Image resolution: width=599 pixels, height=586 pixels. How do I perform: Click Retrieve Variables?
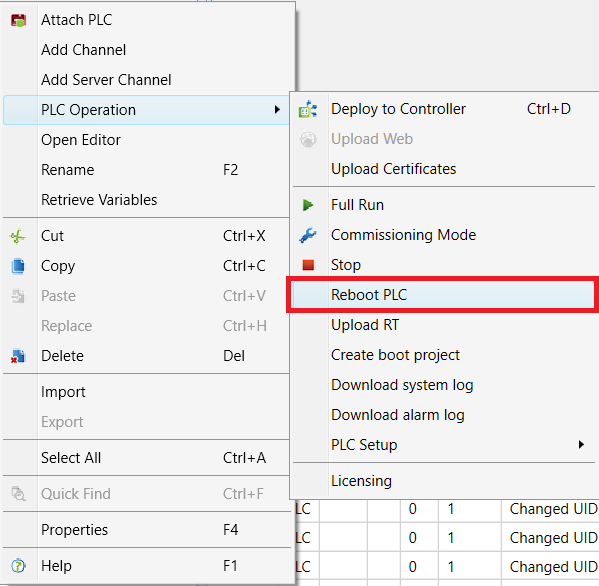coord(99,200)
